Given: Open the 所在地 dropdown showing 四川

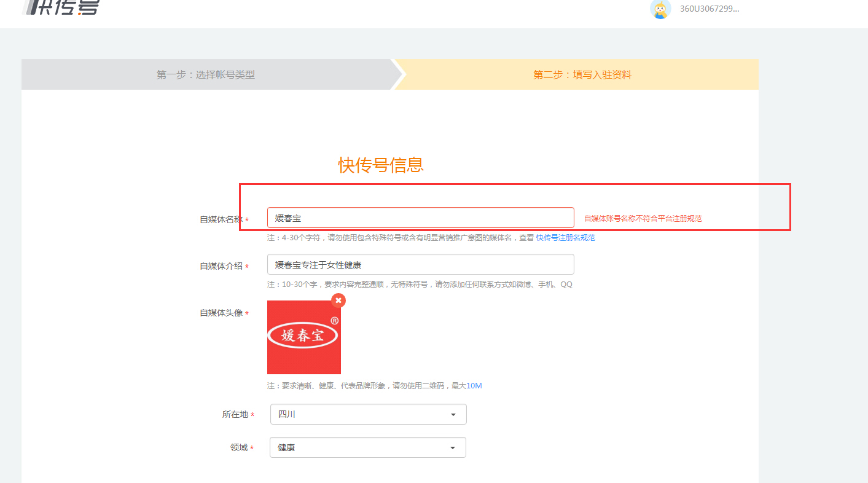Looking at the screenshot, I should point(368,415).
